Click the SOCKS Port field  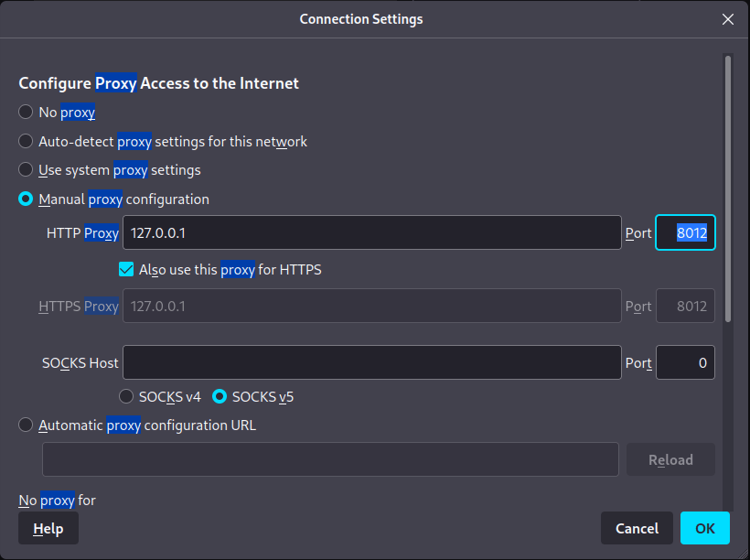685,362
